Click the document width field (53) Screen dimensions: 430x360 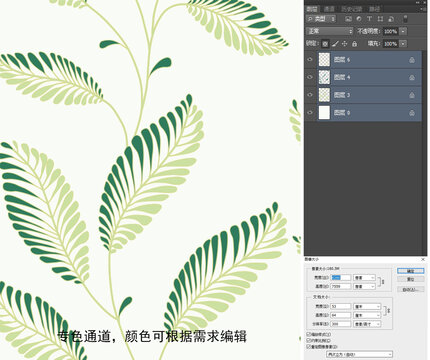(341, 306)
